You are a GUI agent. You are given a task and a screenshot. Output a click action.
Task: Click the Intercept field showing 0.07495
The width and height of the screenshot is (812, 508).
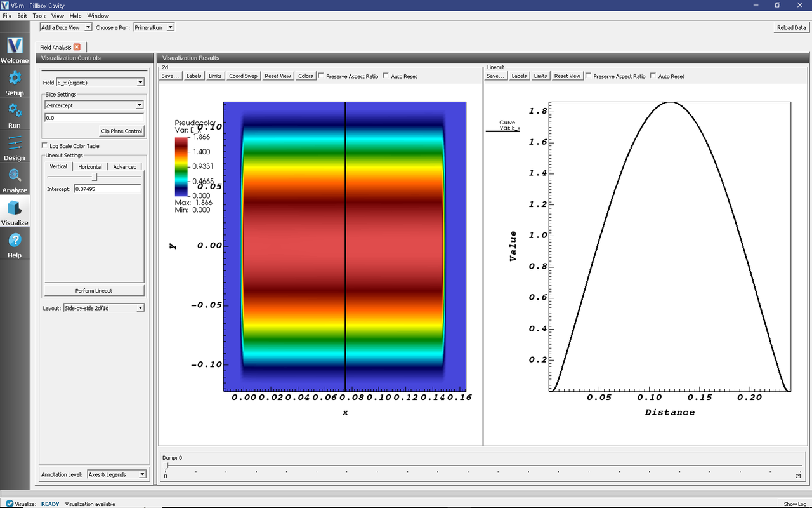[x=108, y=189]
